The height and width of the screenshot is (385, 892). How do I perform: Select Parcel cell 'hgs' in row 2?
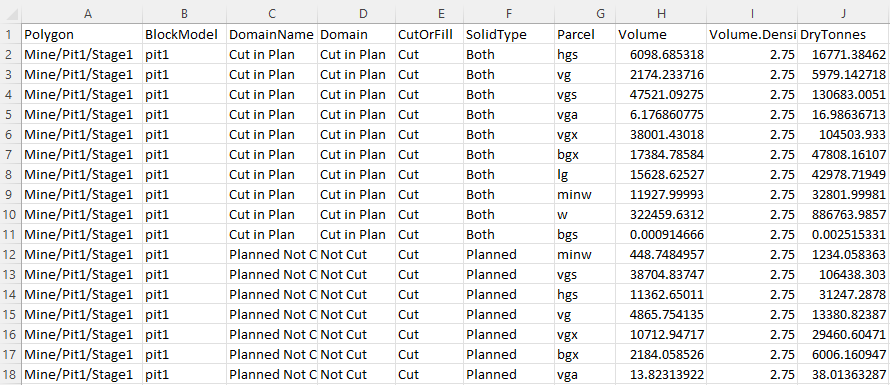[x=585, y=55]
